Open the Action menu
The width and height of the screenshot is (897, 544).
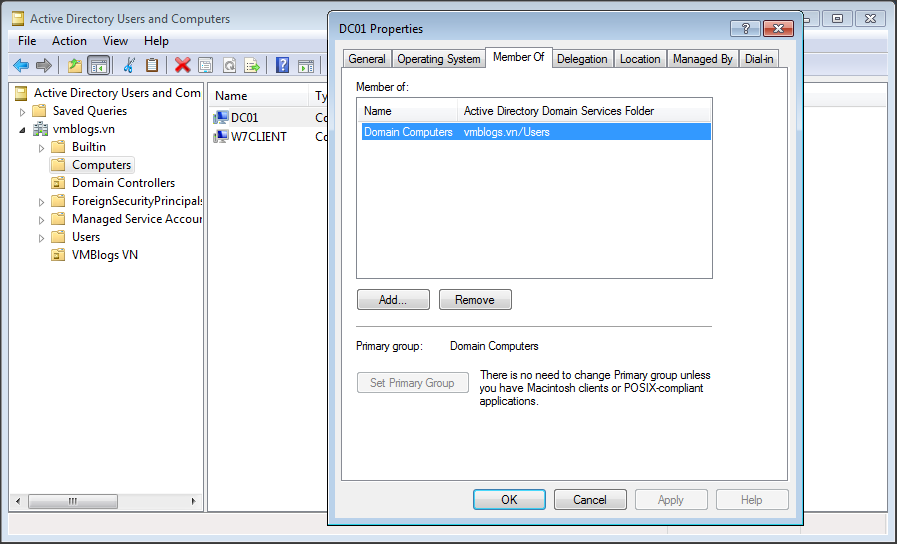pos(69,41)
